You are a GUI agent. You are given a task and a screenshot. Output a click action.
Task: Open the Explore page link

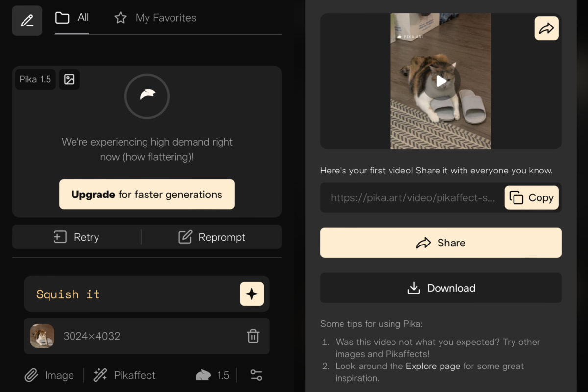(433, 366)
